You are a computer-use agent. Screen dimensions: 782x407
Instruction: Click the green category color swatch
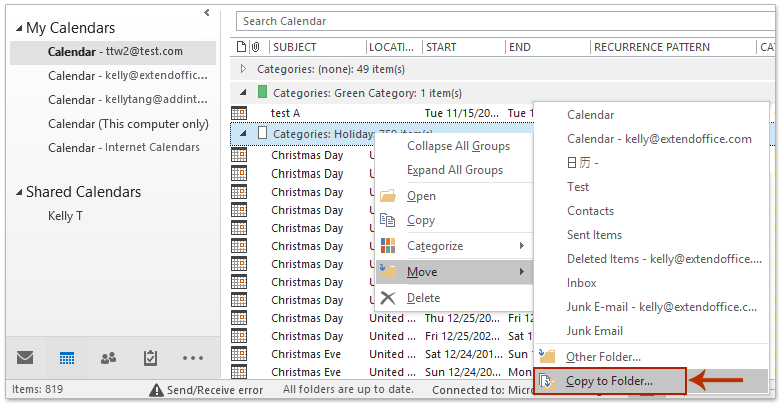tap(263, 91)
